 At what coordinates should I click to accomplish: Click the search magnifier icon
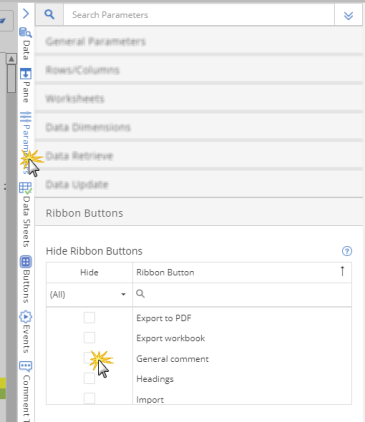49,14
